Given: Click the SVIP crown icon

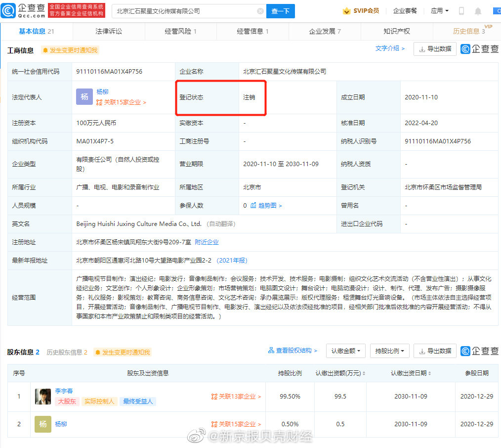Looking at the screenshot, I should [346, 11].
